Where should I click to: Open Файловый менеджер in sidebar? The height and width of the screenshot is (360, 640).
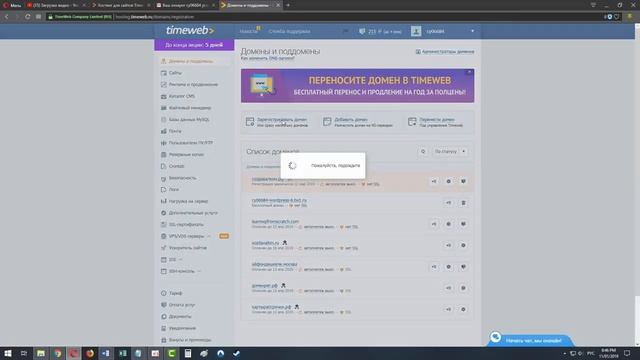coord(190,108)
